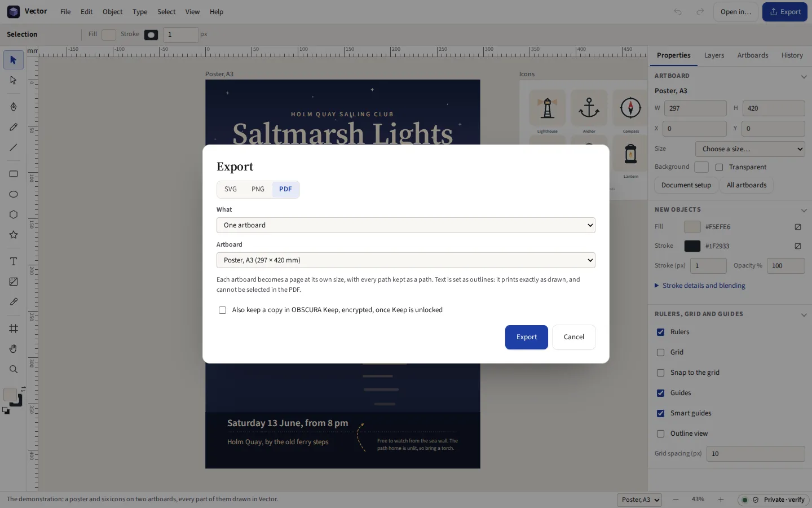The height and width of the screenshot is (508, 812).
Task: Toggle the Rulers checkbox
Action: pos(660,332)
